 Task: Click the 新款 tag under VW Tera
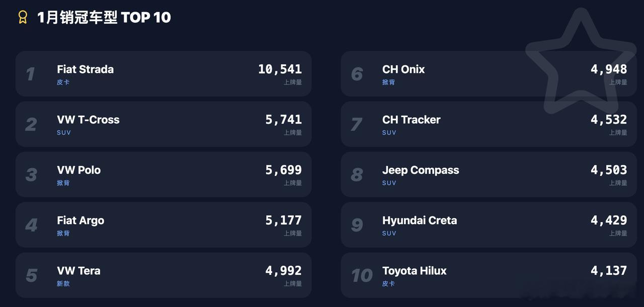click(x=63, y=283)
